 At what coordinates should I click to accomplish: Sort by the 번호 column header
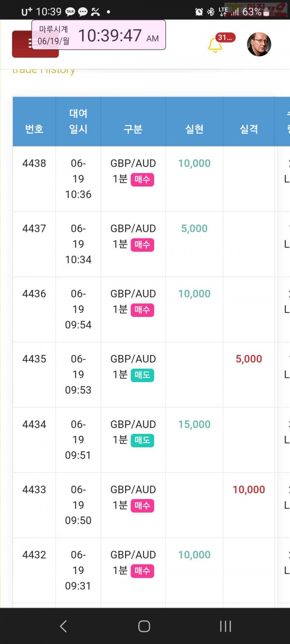[34, 129]
